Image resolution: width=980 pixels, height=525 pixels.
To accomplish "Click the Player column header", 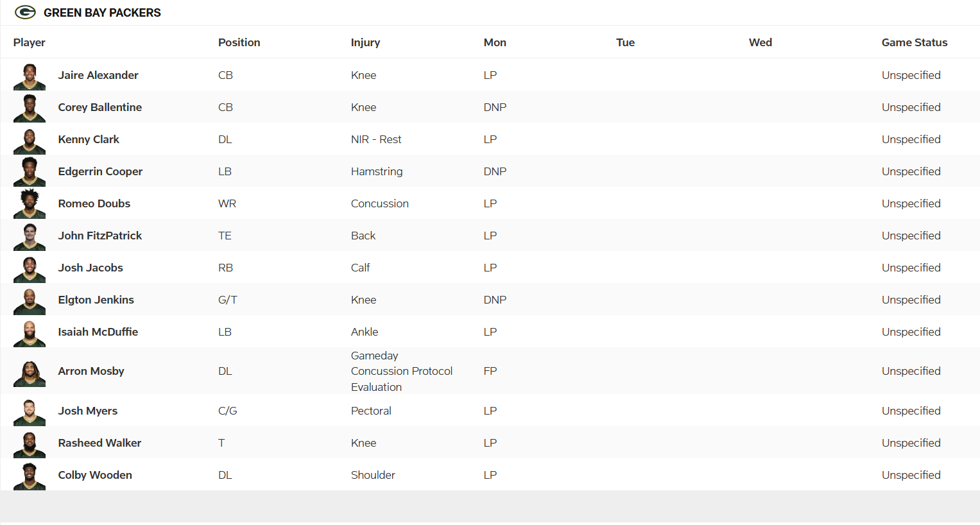I will pos(30,42).
